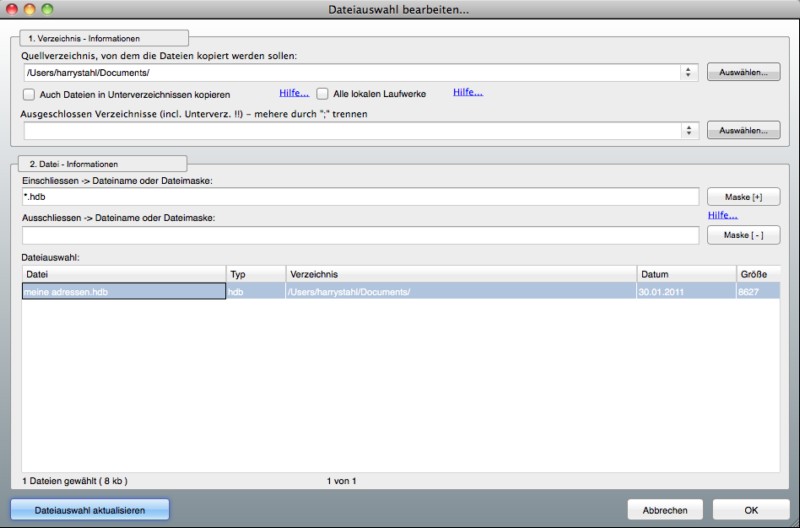
Task: Open Hilfe link above Maske [-] button
Action: (722, 215)
